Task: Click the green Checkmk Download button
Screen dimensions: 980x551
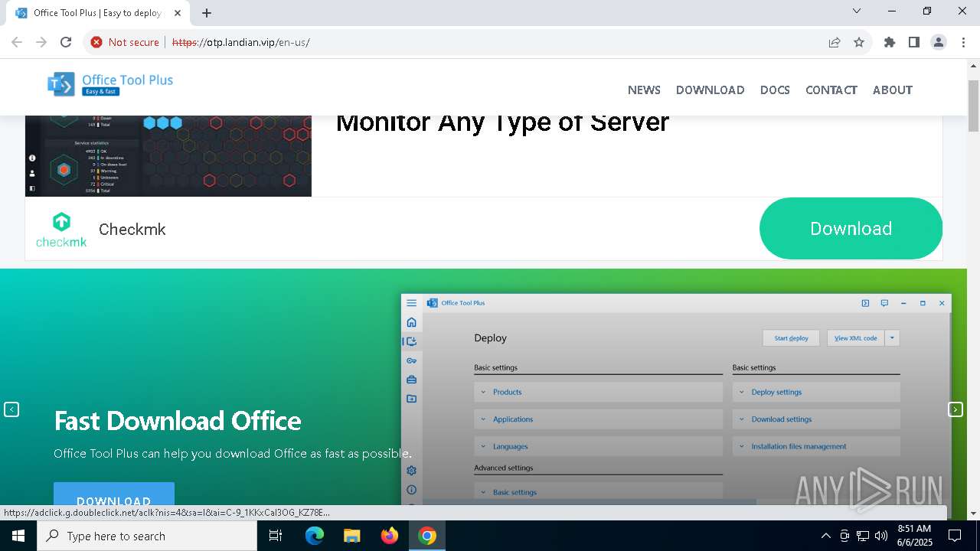Action: pos(851,229)
